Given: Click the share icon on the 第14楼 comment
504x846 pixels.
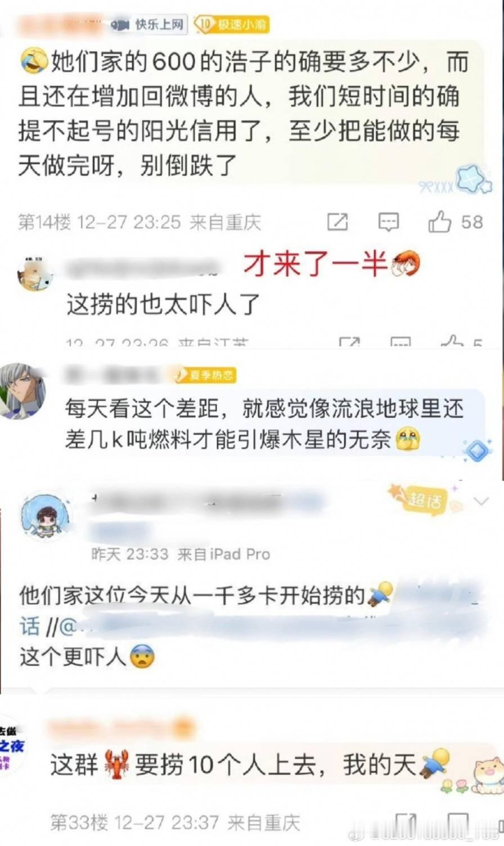Looking at the screenshot, I should pyautogui.click(x=337, y=222).
